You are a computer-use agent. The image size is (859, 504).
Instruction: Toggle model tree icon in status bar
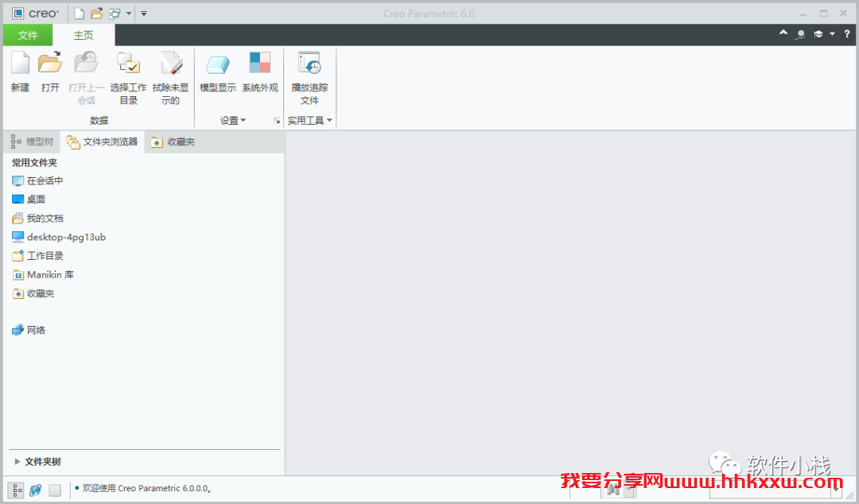tap(15, 490)
